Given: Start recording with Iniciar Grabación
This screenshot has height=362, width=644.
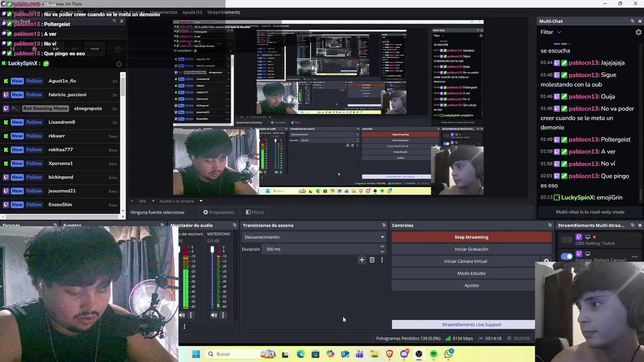Looking at the screenshot, I should [x=471, y=249].
